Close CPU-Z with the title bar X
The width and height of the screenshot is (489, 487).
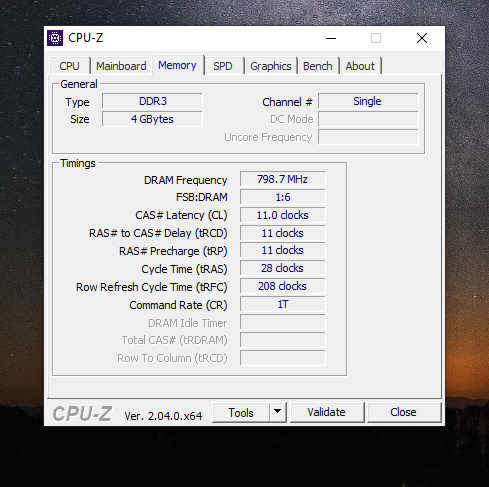(x=422, y=38)
